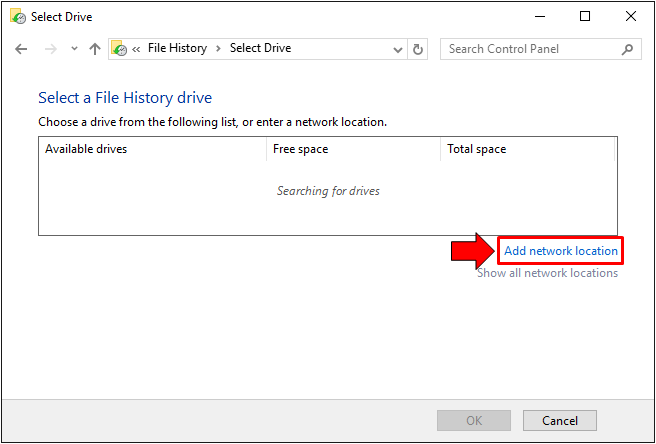Click Add network location link
656x444 pixels.
(x=560, y=251)
